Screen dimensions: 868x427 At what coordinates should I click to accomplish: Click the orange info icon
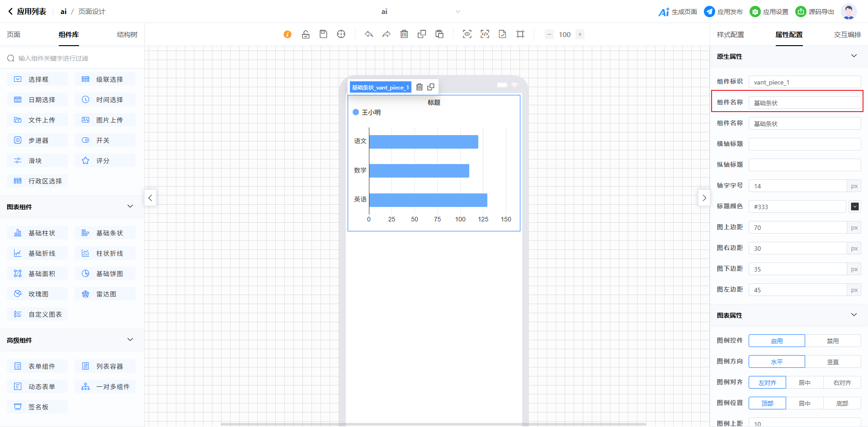pos(288,34)
